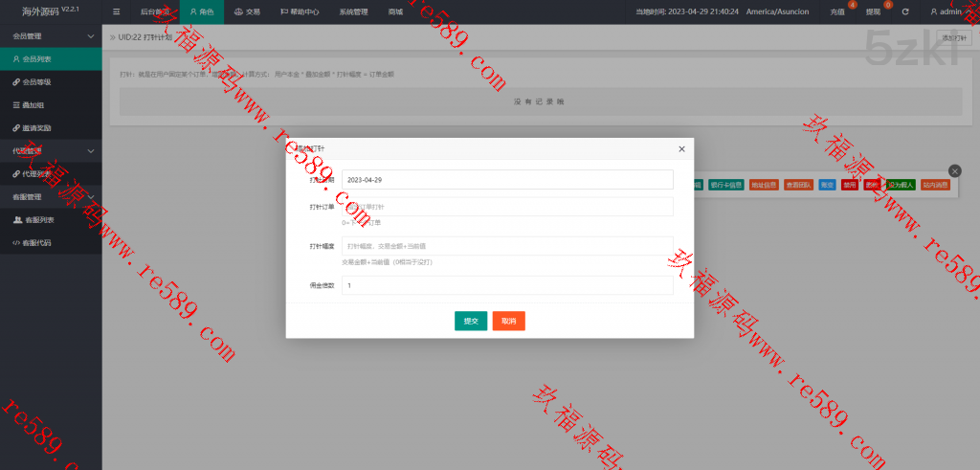Click the sidebar collapse hamburger icon
This screenshot has width=980, height=470.
click(117, 11)
